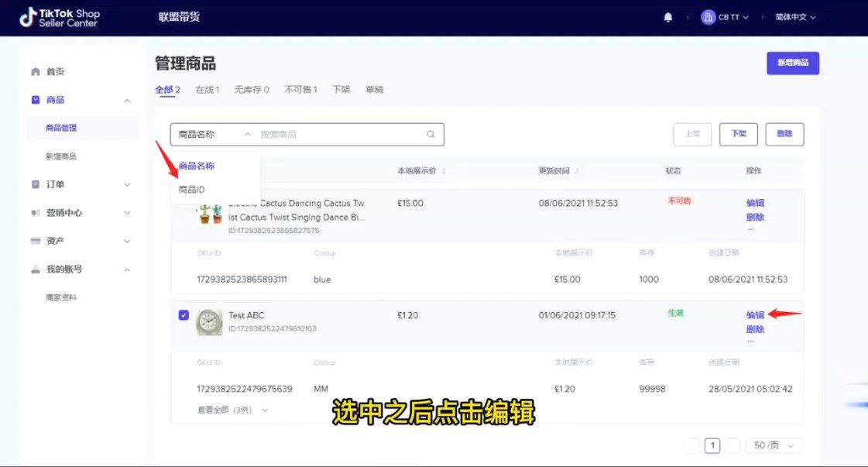
Task: Click 编辑 link for Test ABC product
Action: 755,315
